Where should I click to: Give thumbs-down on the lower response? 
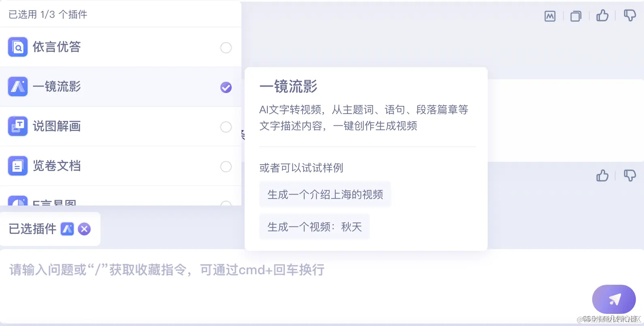pyautogui.click(x=630, y=175)
